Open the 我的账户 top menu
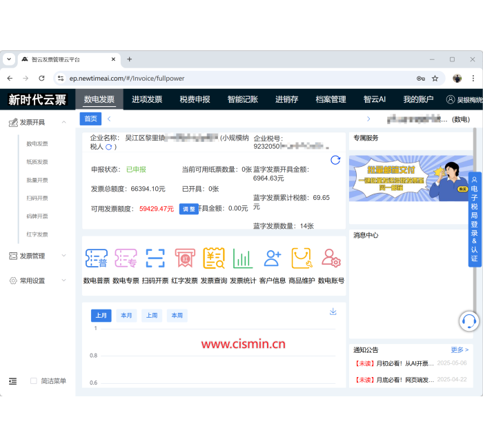 (418, 99)
